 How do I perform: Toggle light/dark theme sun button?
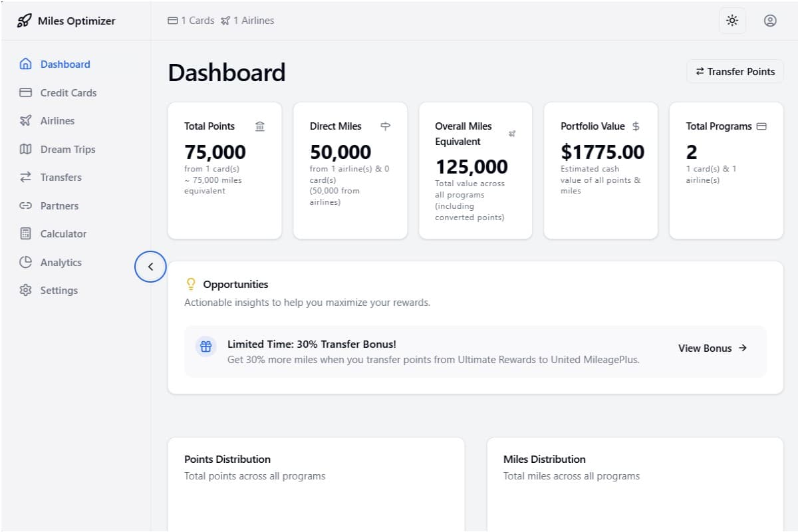pyautogui.click(x=732, y=21)
